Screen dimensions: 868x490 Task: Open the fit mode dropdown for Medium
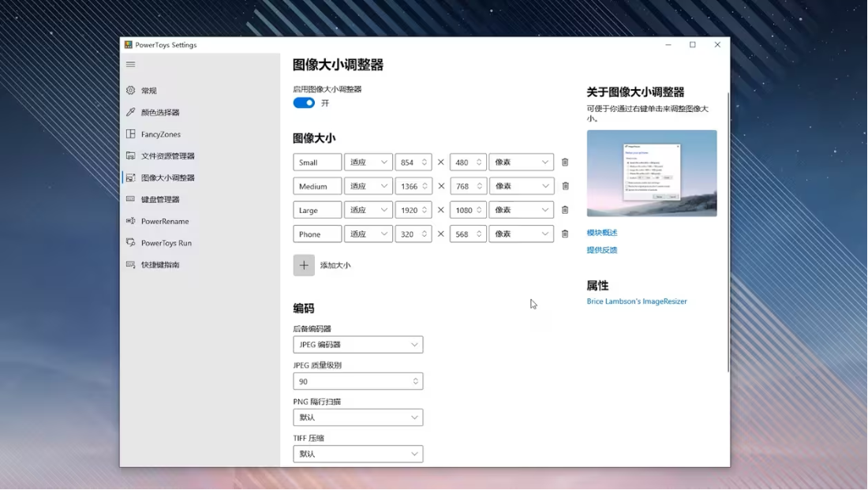click(369, 186)
